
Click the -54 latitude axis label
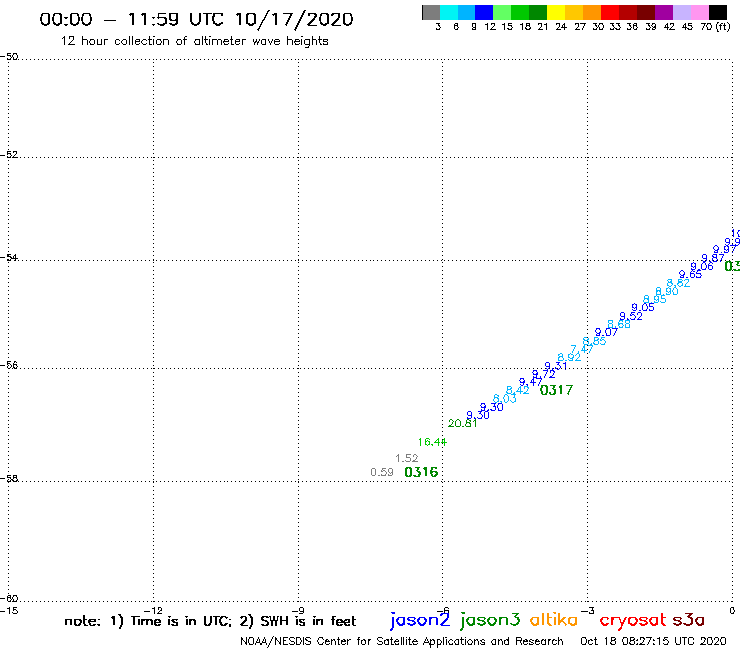[x=9, y=258]
